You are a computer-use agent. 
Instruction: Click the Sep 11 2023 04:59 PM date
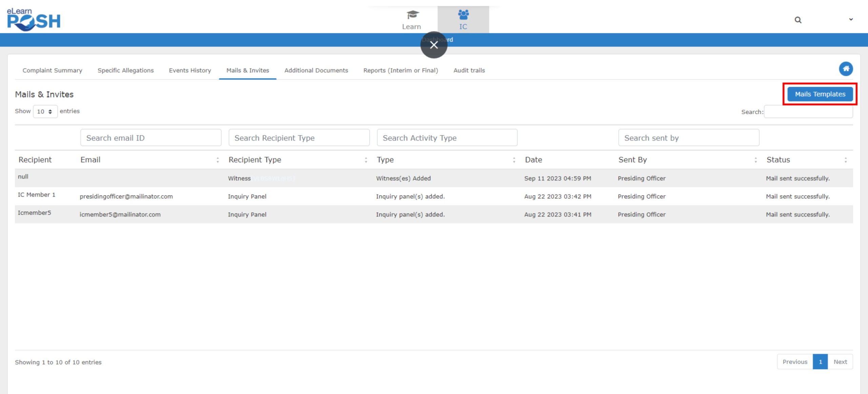[557, 178]
